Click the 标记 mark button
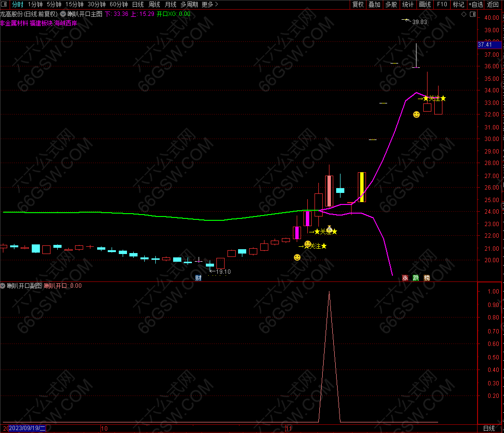This screenshot has height=433, width=504. point(458,4)
